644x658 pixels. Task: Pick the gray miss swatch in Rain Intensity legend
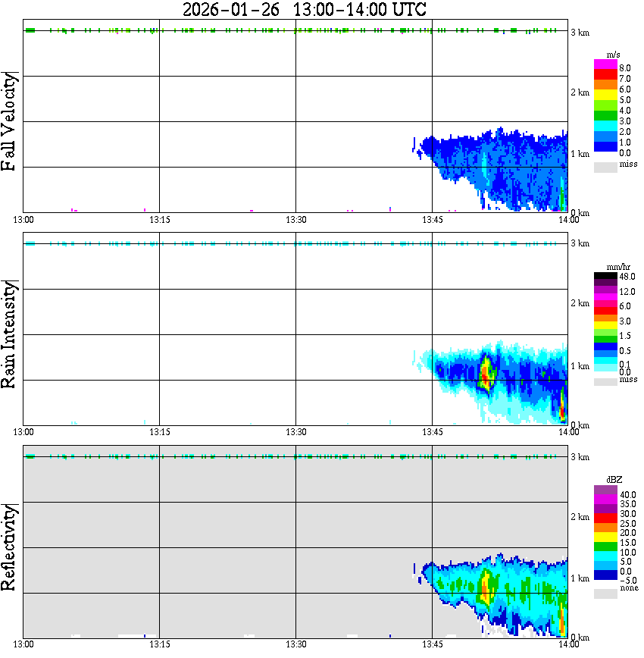click(605, 381)
